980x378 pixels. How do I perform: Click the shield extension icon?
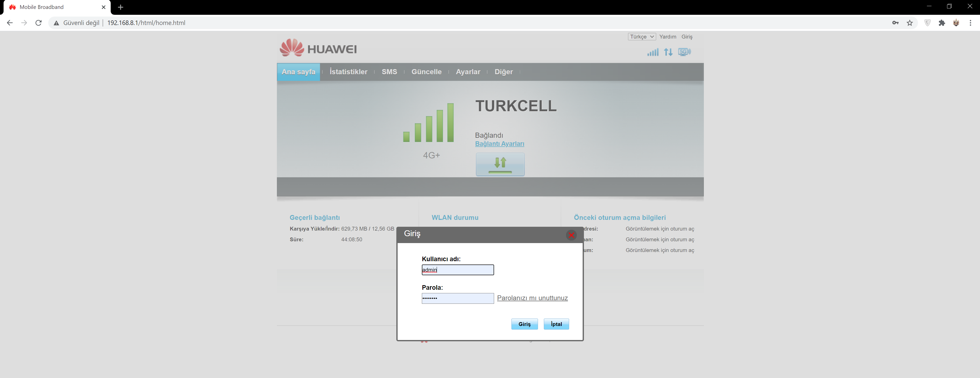927,23
